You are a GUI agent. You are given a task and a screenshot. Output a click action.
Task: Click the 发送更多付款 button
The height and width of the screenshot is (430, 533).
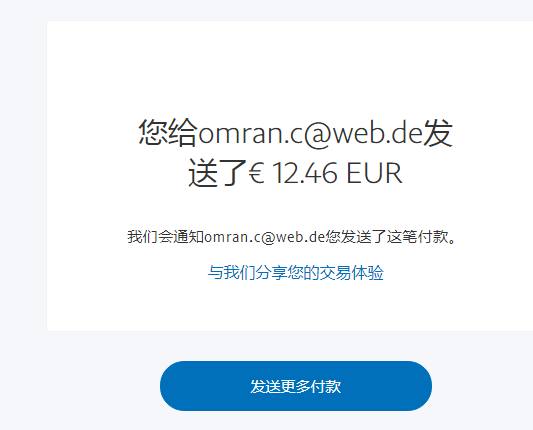(x=296, y=386)
